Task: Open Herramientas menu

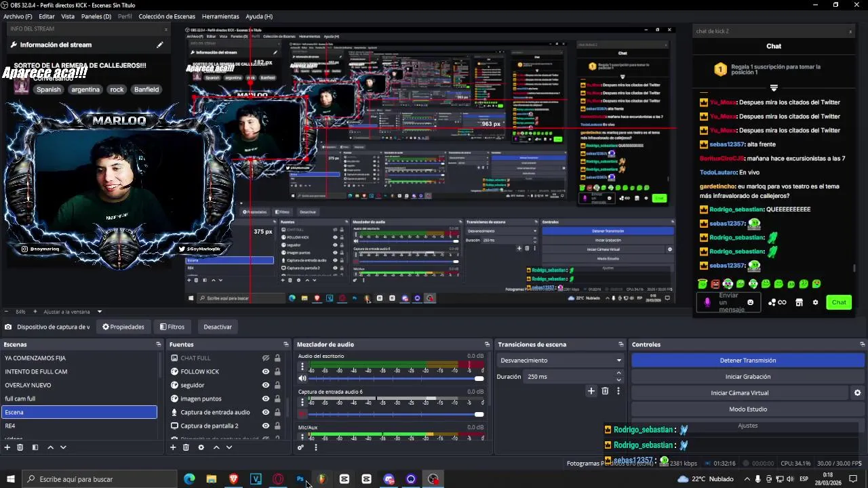Action: point(220,16)
